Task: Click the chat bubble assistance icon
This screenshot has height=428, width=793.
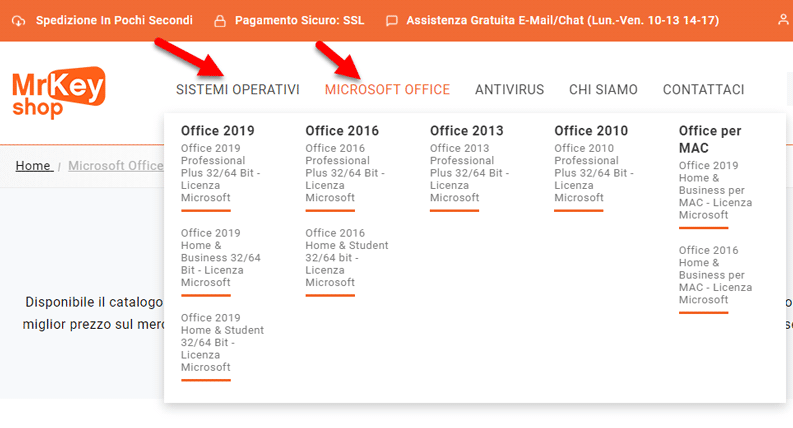Action: (391, 21)
